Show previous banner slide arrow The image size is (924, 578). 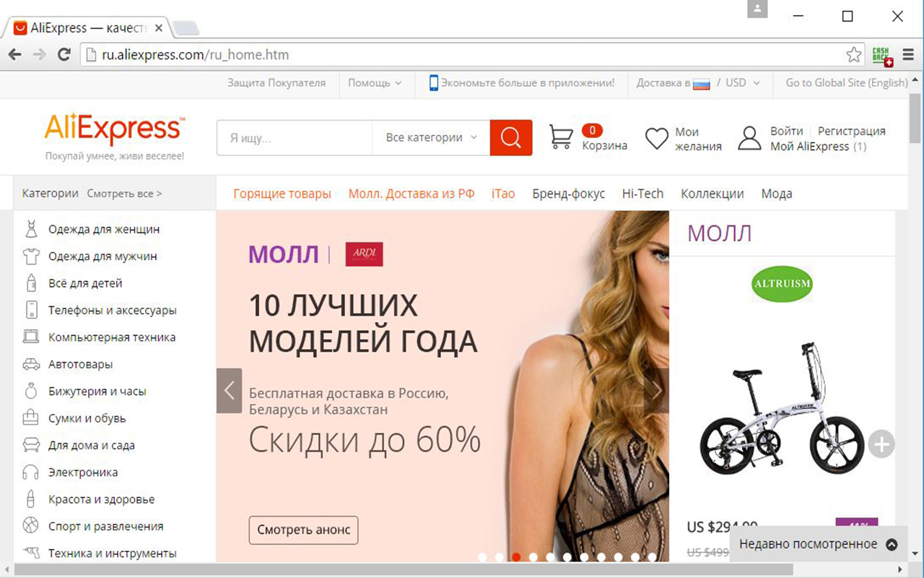coord(229,391)
